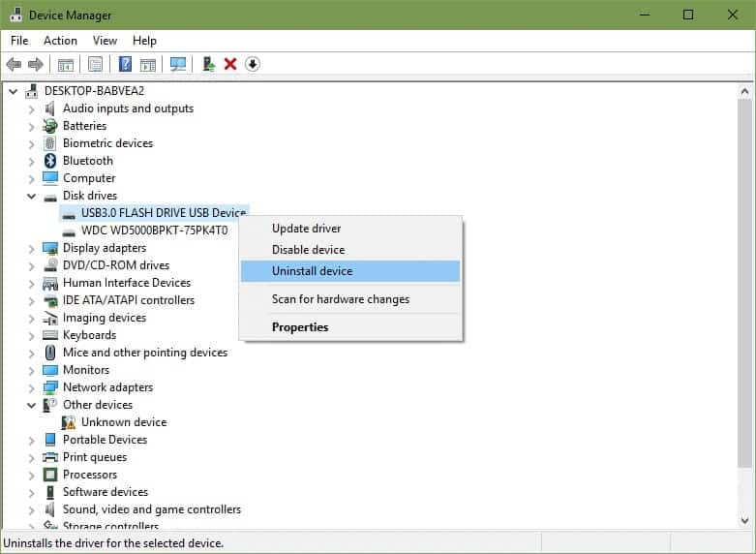
Task: Click the Update driver toolbar icon
Action: 208,64
